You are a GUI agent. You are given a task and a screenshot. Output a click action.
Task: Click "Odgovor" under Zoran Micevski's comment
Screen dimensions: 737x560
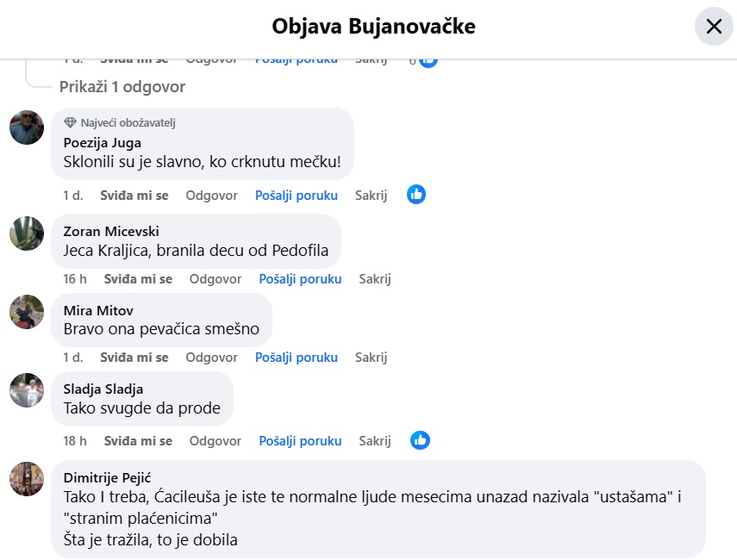pos(215,279)
